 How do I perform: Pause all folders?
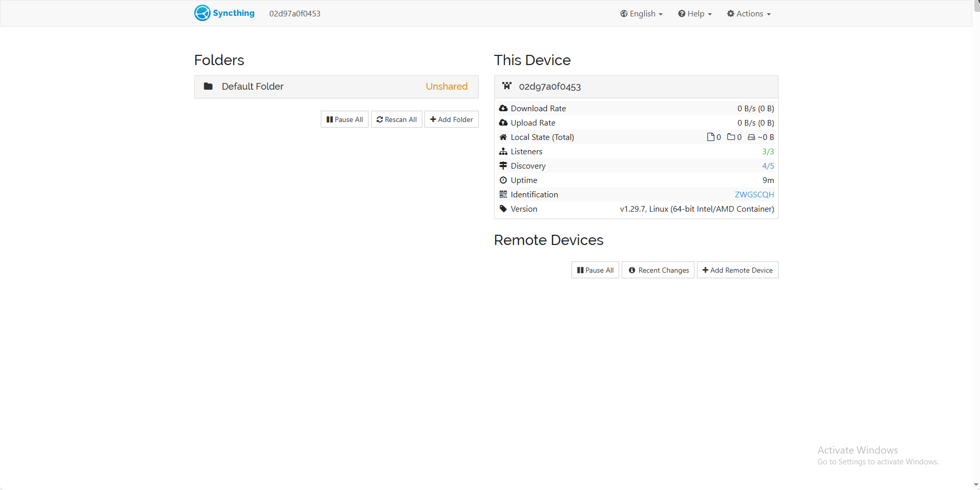coord(344,119)
